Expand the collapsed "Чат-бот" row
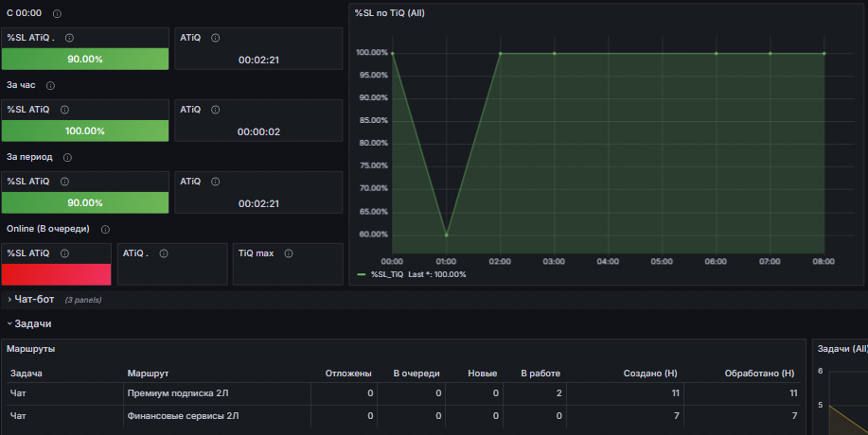The height and width of the screenshot is (435, 868). tap(34, 300)
